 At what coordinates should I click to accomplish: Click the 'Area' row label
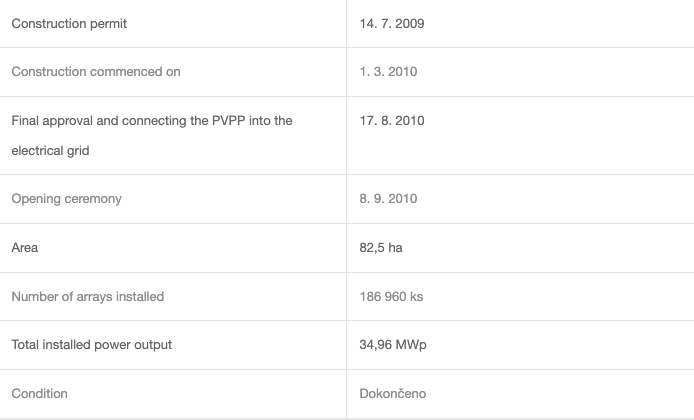(x=24, y=247)
